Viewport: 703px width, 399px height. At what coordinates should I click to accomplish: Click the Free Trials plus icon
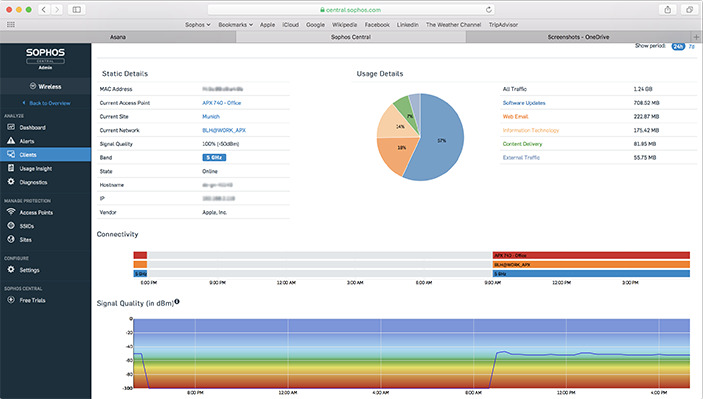click(x=11, y=299)
